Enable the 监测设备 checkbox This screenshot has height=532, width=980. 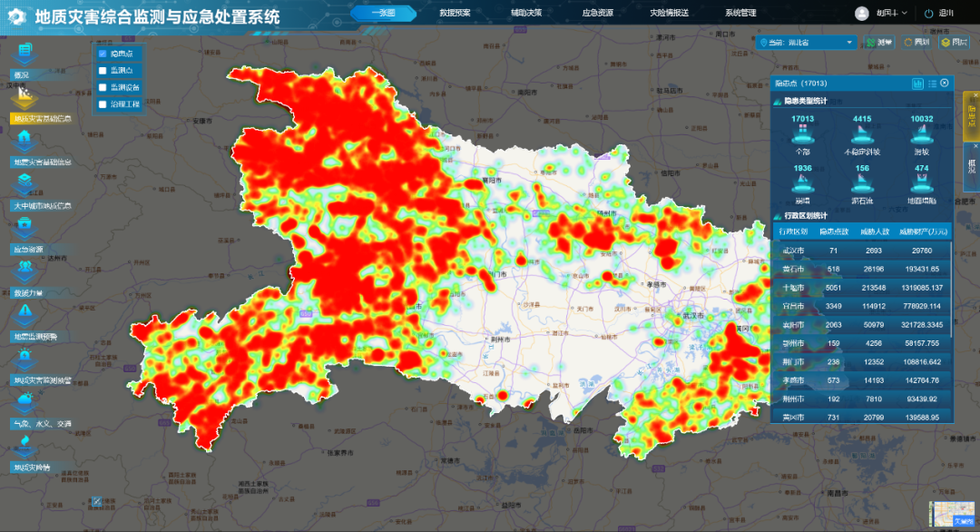coord(103,87)
